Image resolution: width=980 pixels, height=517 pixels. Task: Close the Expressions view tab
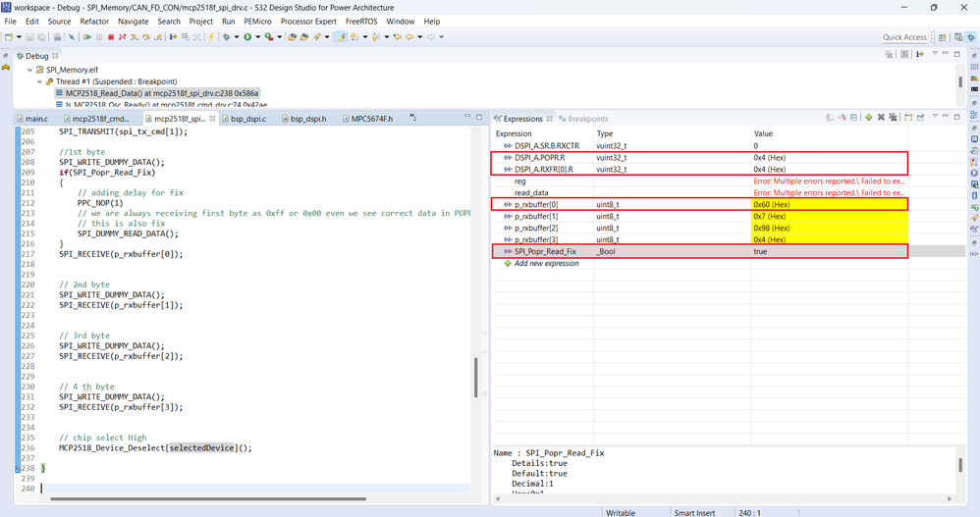coord(549,118)
